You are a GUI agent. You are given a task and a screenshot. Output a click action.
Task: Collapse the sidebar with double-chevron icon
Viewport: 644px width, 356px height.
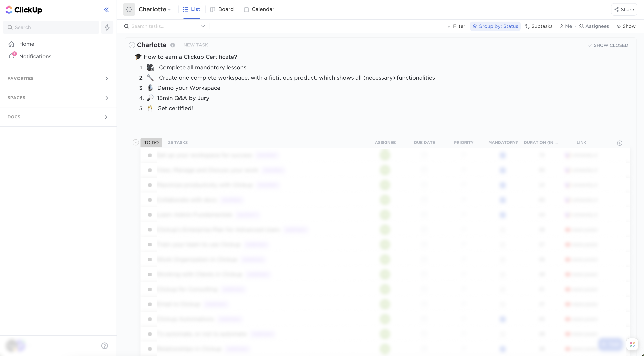(x=106, y=10)
